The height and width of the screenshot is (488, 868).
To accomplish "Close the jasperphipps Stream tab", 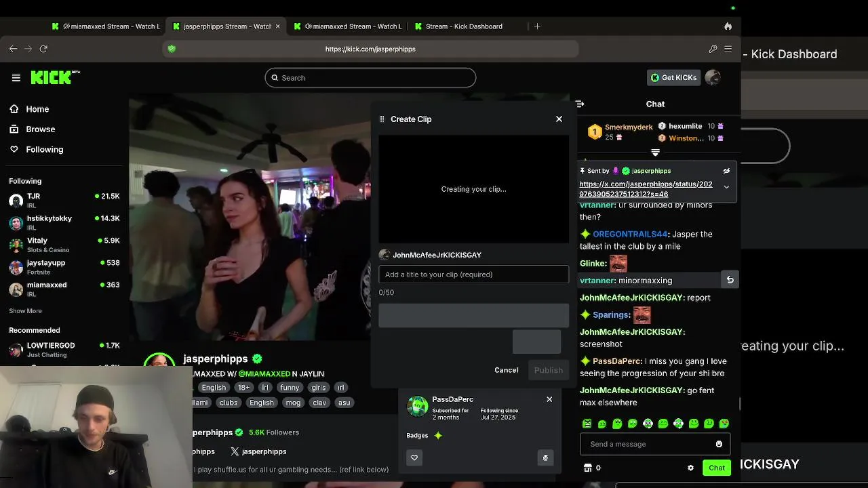I will click(x=277, y=26).
